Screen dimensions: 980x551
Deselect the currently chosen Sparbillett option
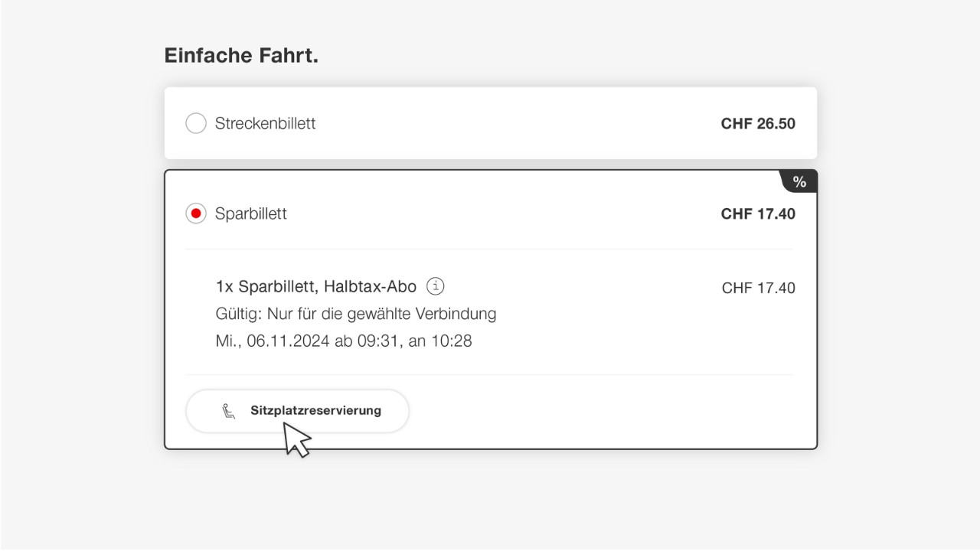click(x=195, y=214)
